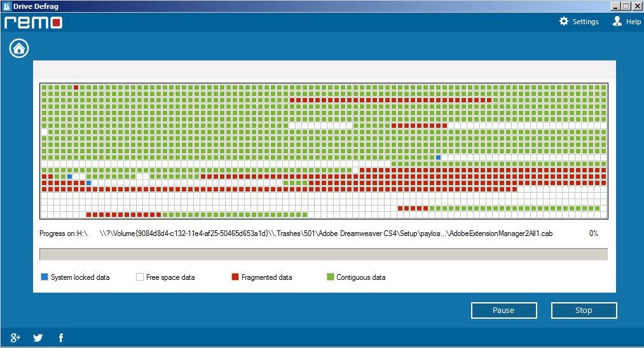
Task: Click the Settings gear icon
Action: point(563,22)
